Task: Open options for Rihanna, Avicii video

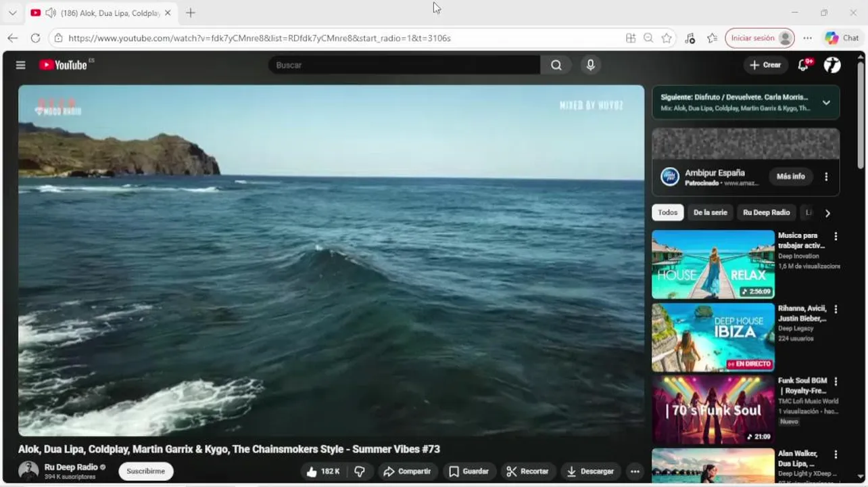Action: point(836,309)
